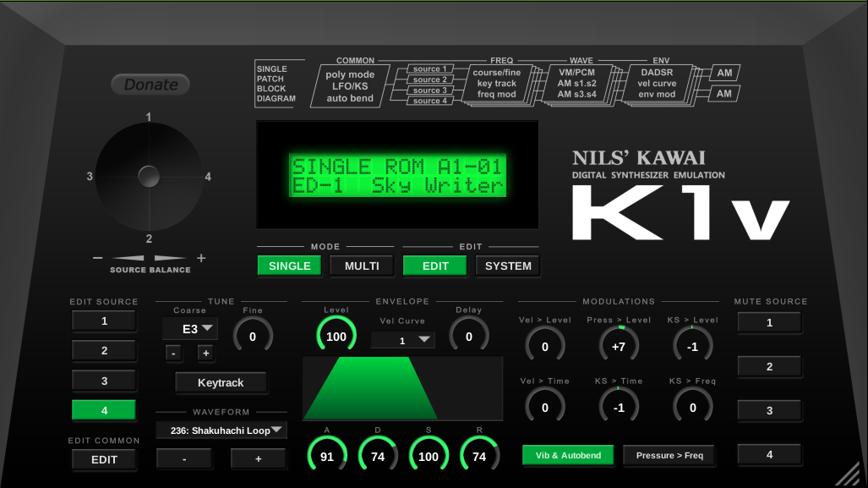Click the lower AM block

(724, 94)
